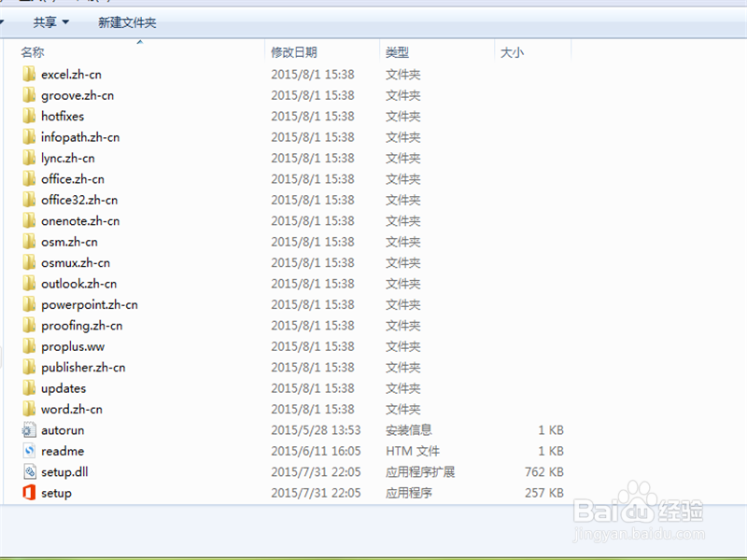Select the infopath.zh-cn folder name

pos(80,137)
